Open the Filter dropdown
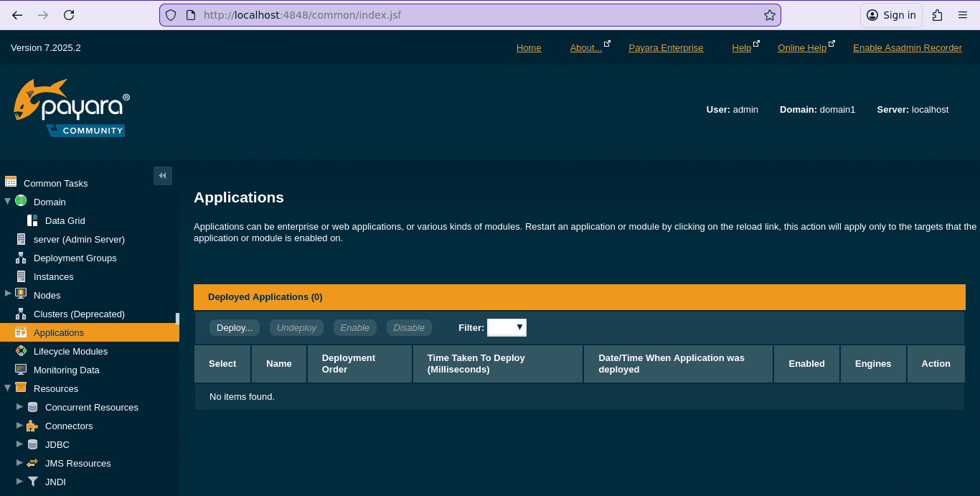Screen dimensions: 980x496 507,327
